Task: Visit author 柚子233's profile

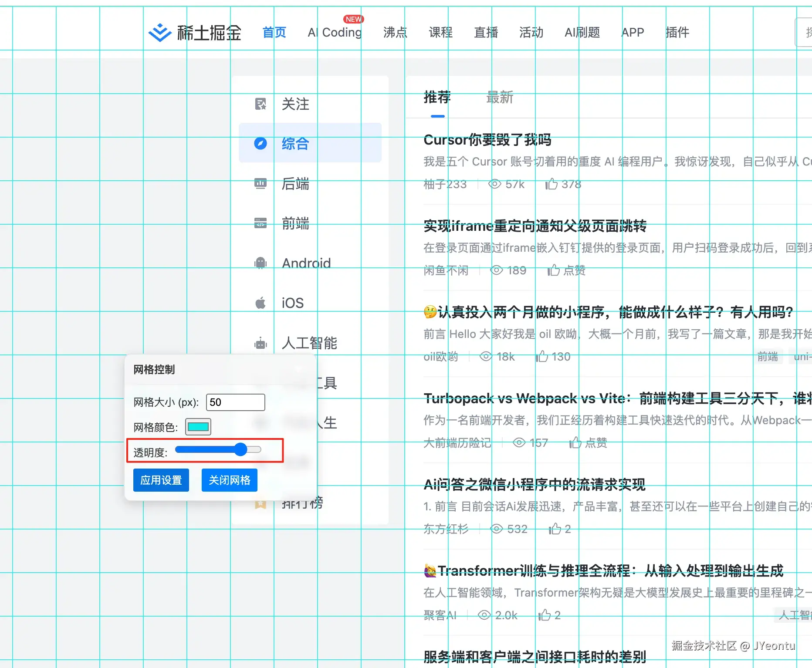Action: tap(445, 184)
